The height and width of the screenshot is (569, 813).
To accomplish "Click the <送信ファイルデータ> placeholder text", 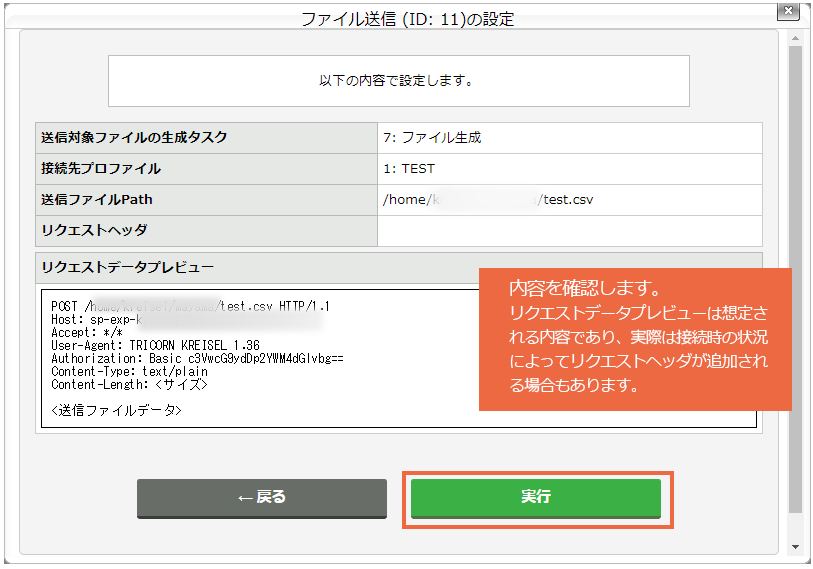I will [x=116, y=410].
